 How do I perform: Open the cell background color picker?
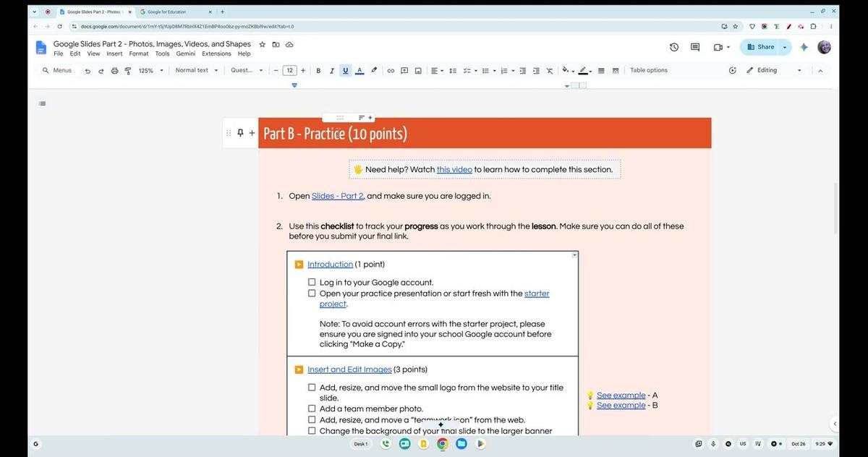[568, 71]
